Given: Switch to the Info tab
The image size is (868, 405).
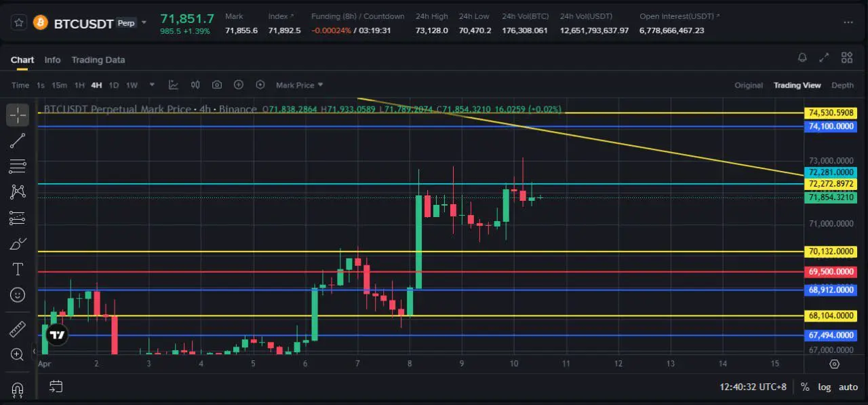Looking at the screenshot, I should coord(52,60).
